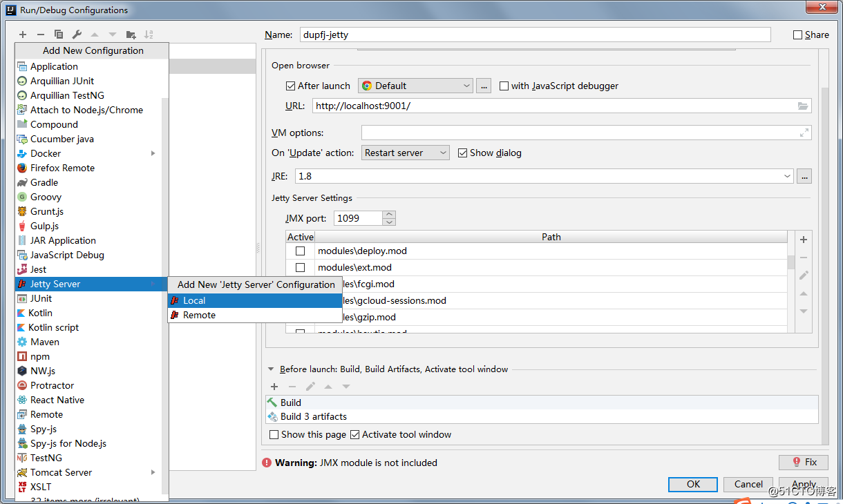Toggle the After launch checkbox
The width and height of the screenshot is (843, 504).
tap(290, 86)
